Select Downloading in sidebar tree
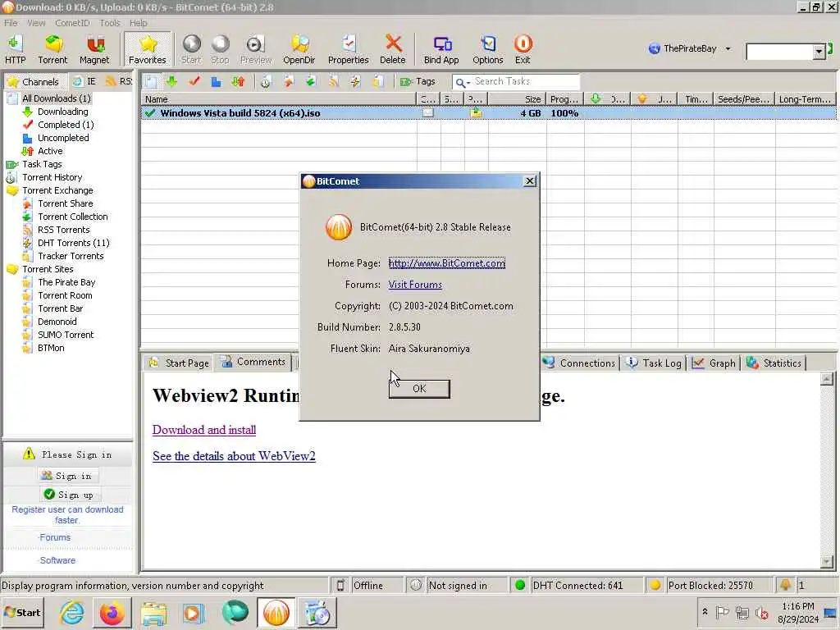This screenshot has width=840, height=630. click(x=62, y=112)
